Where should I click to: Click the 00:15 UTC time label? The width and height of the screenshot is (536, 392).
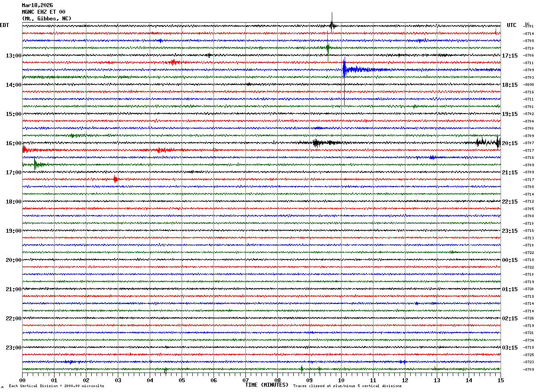(x=510, y=260)
